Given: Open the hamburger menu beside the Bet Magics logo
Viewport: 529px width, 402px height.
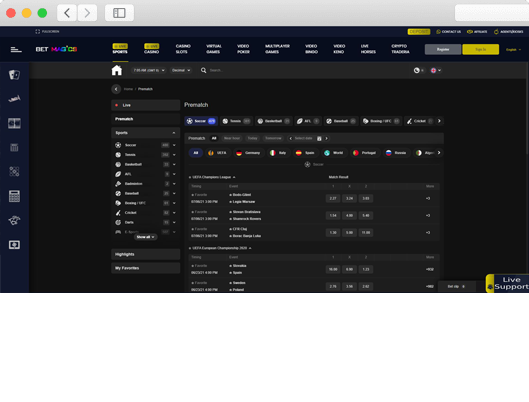Looking at the screenshot, I should (x=16, y=50).
